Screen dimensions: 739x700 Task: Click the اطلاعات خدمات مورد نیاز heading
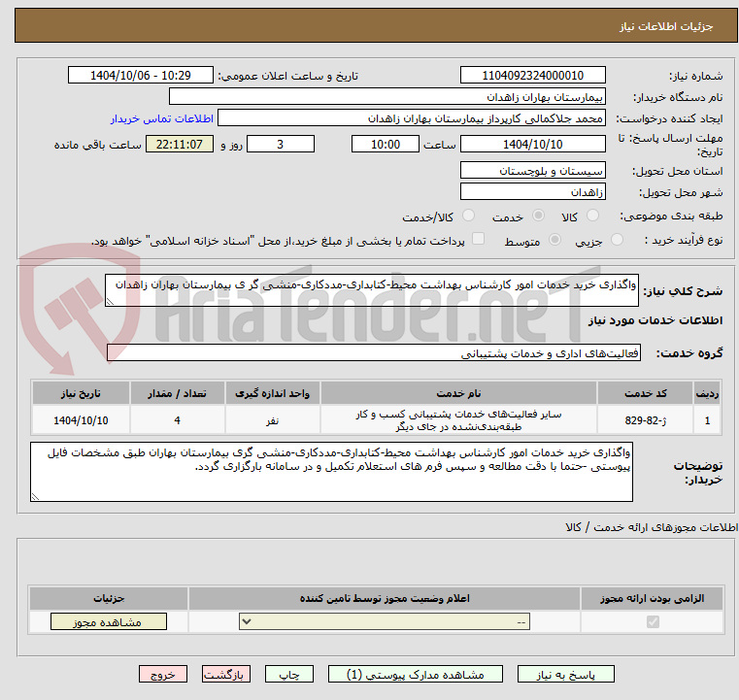(655, 320)
